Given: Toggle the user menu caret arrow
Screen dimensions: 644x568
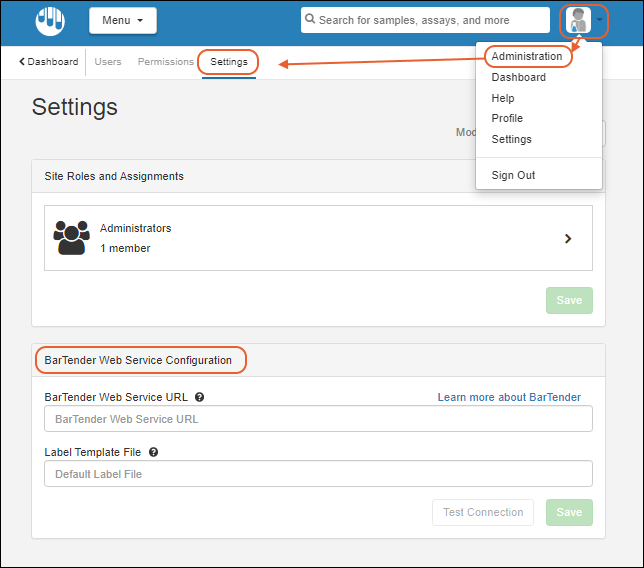Looking at the screenshot, I should click(x=599, y=20).
